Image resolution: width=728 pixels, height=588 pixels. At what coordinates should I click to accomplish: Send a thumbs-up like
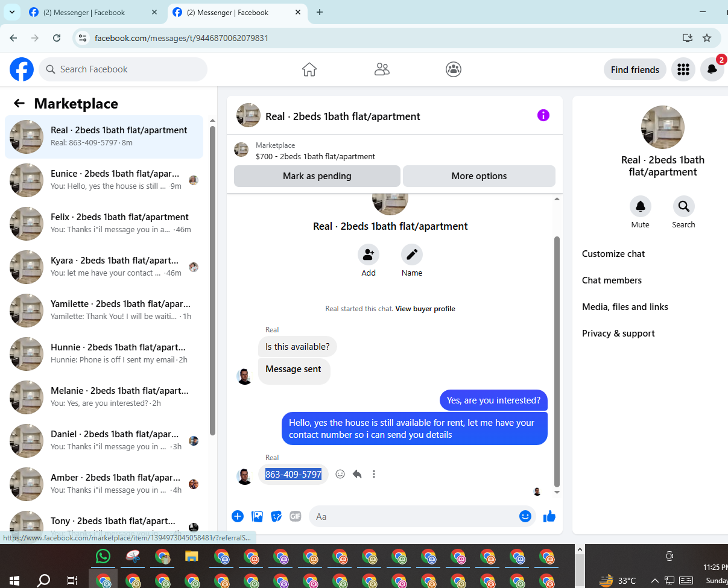(549, 516)
